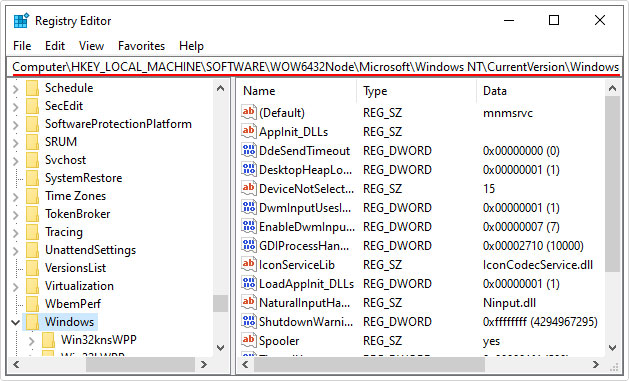The image size is (629, 381).
Task: Click the Schedule folder icon
Action: tap(32, 88)
